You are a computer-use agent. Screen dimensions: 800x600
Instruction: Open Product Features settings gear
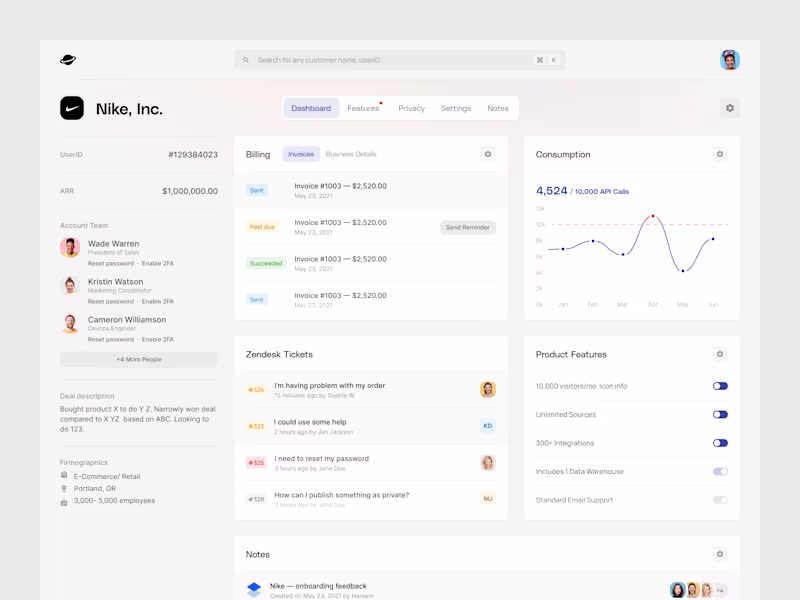pyautogui.click(x=719, y=354)
